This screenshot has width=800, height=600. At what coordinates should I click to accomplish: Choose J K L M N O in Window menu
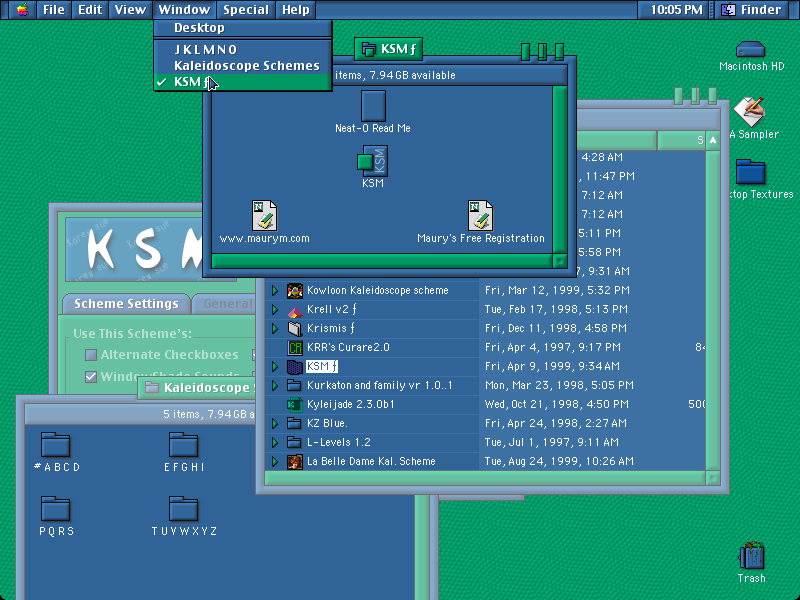click(x=243, y=49)
